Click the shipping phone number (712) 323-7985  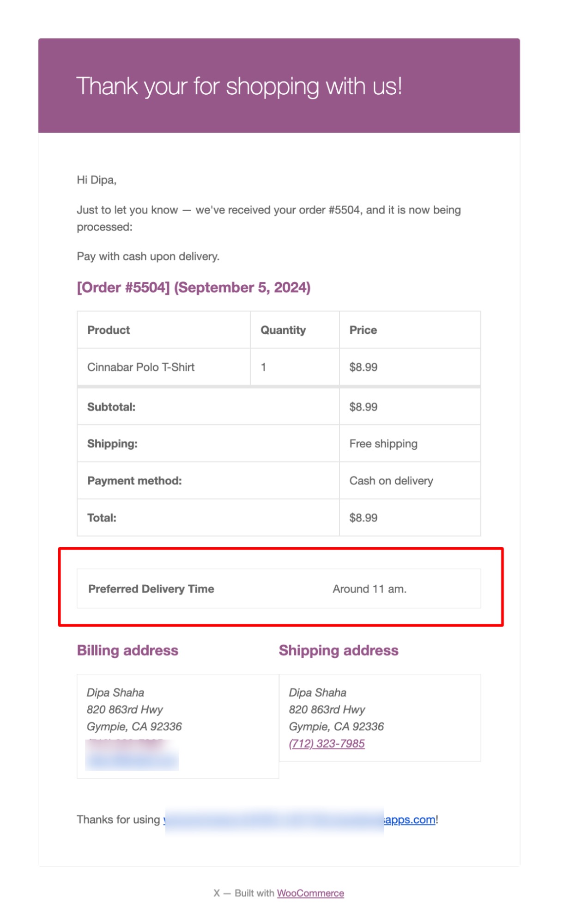tap(327, 743)
